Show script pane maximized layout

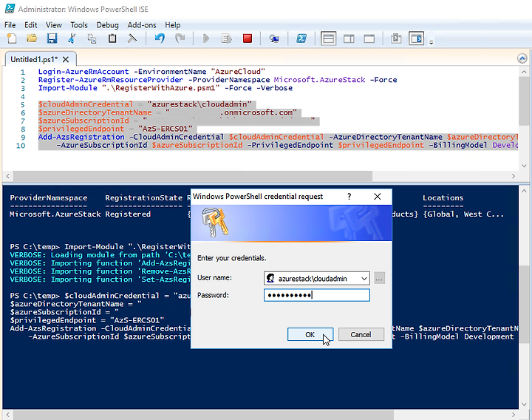pos(369,38)
